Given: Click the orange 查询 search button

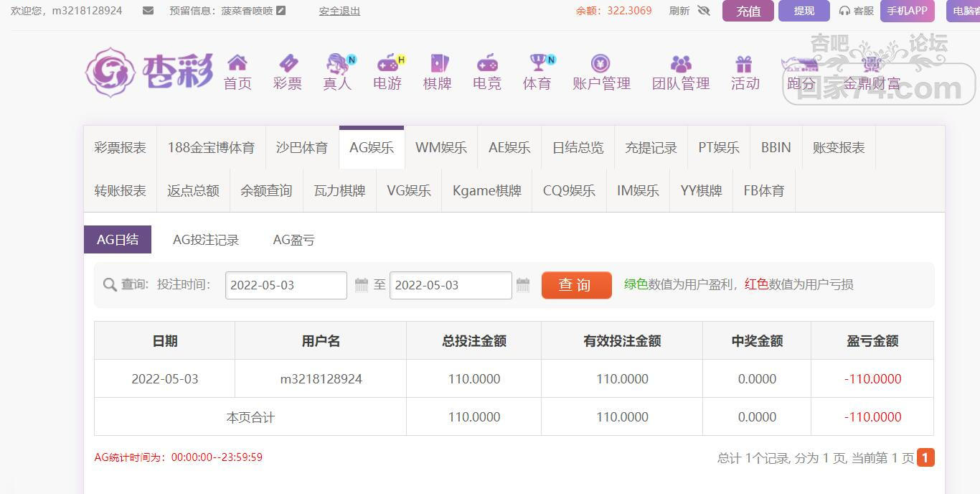Looking at the screenshot, I should [577, 285].
